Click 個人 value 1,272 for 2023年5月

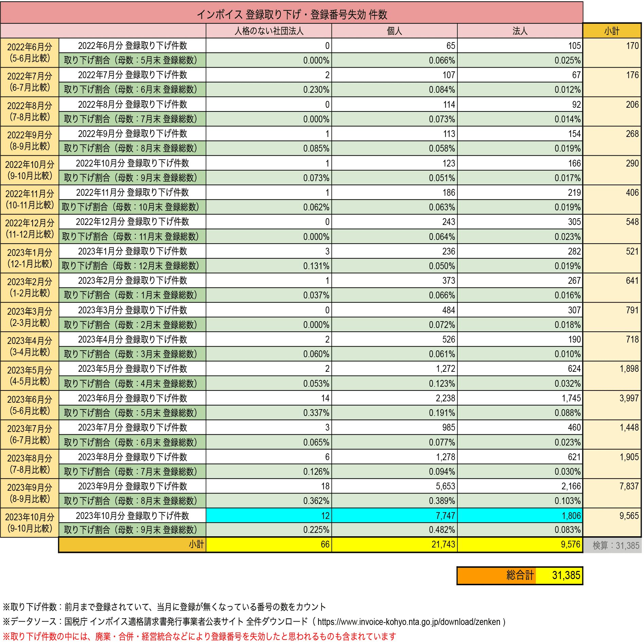(395, 368)
